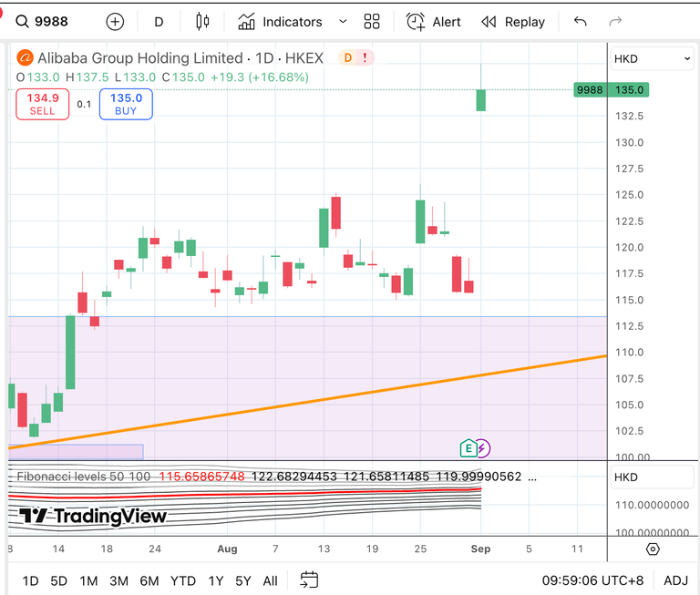This screenshot has width=700, height=595.
Task: Select the YTD date range
Action: [182, 580]
